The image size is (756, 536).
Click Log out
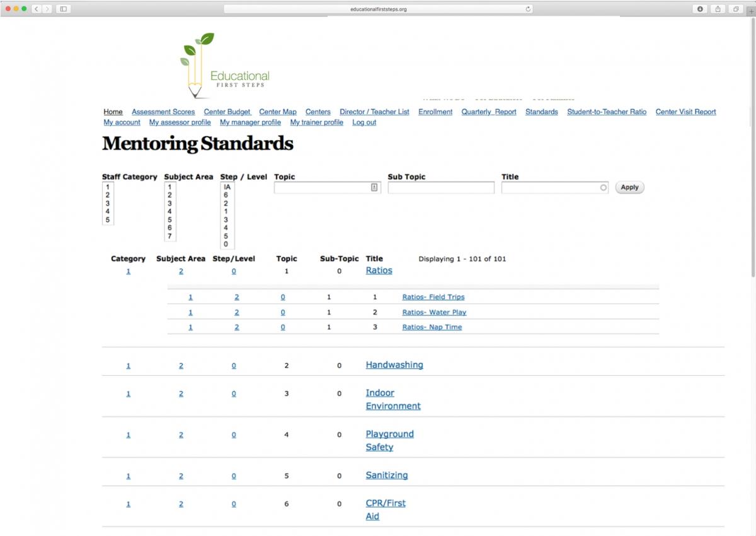[364, 122]
